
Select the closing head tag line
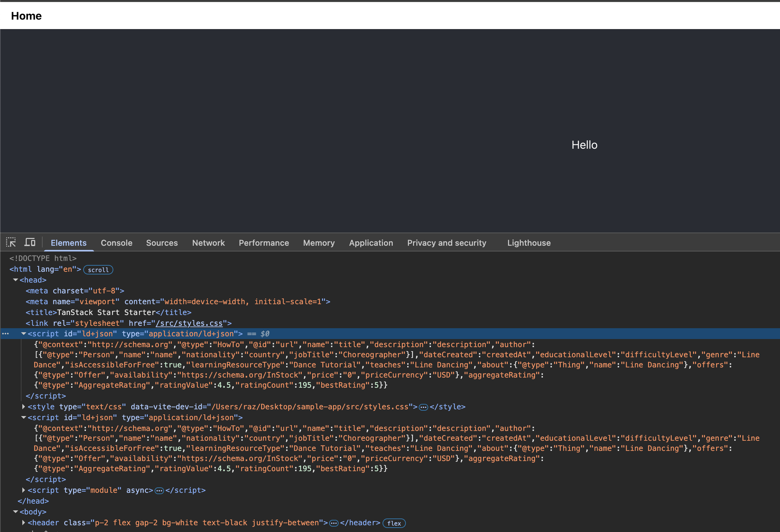33,501
